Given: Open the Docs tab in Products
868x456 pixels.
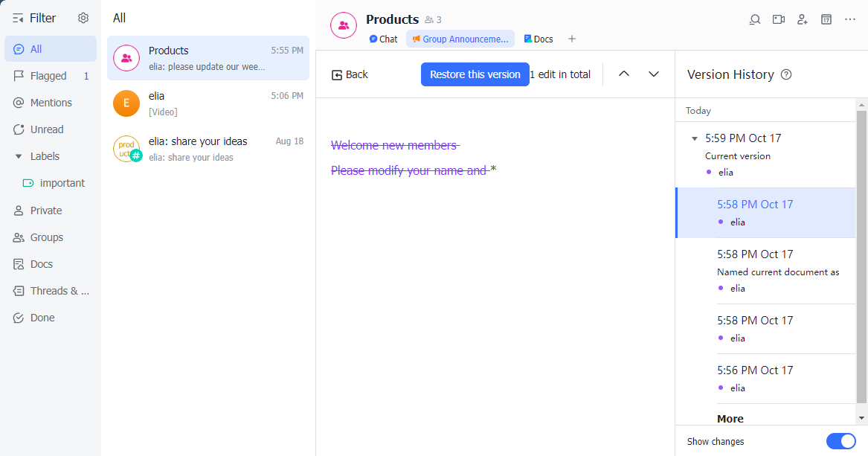Looking at the screenshot, I should 539,39.
